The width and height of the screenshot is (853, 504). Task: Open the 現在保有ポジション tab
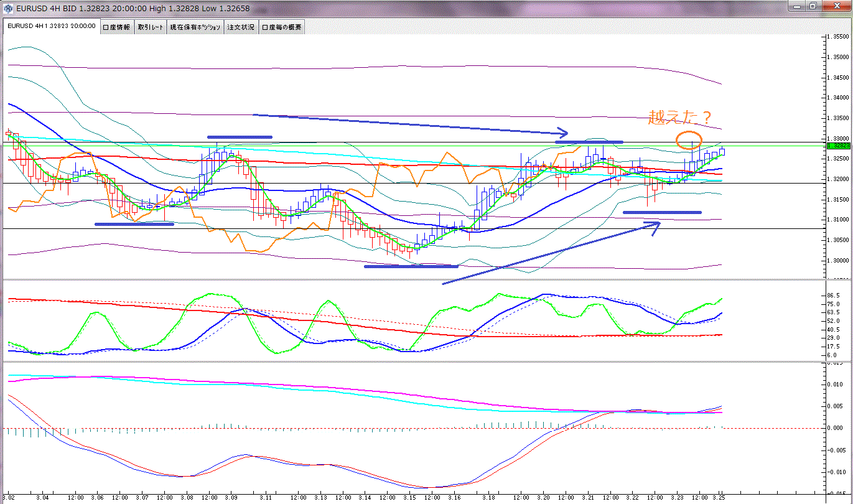[195, 27]
